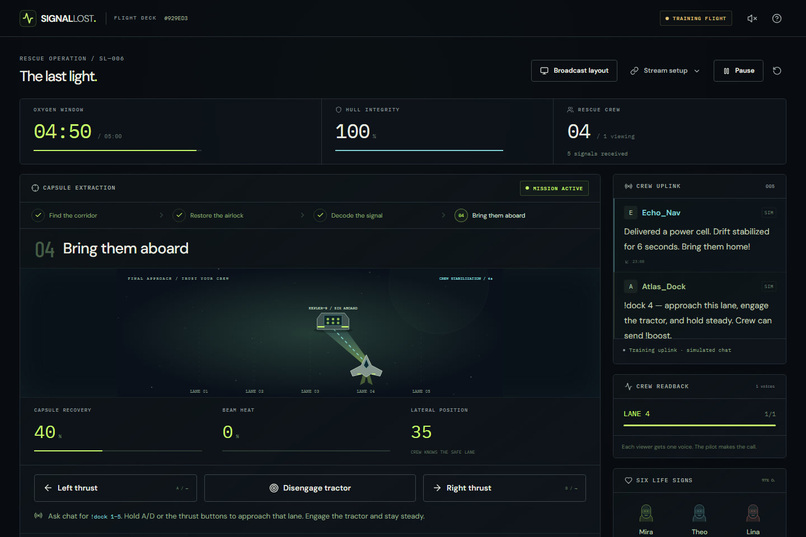Click the SignalLost pulse logo icon
The image size is (806, 537).
pos(28,18)
